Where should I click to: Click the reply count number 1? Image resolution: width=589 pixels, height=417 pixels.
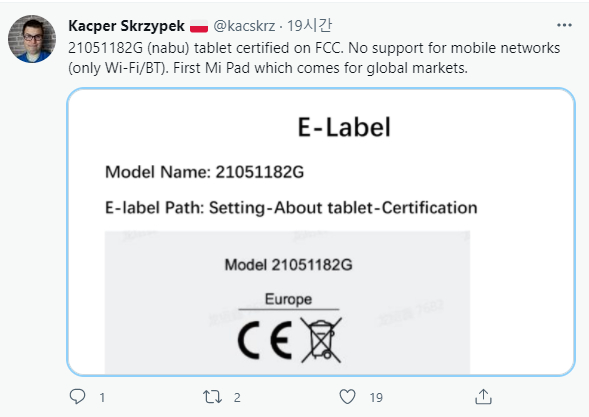click(x=102, y=397)
